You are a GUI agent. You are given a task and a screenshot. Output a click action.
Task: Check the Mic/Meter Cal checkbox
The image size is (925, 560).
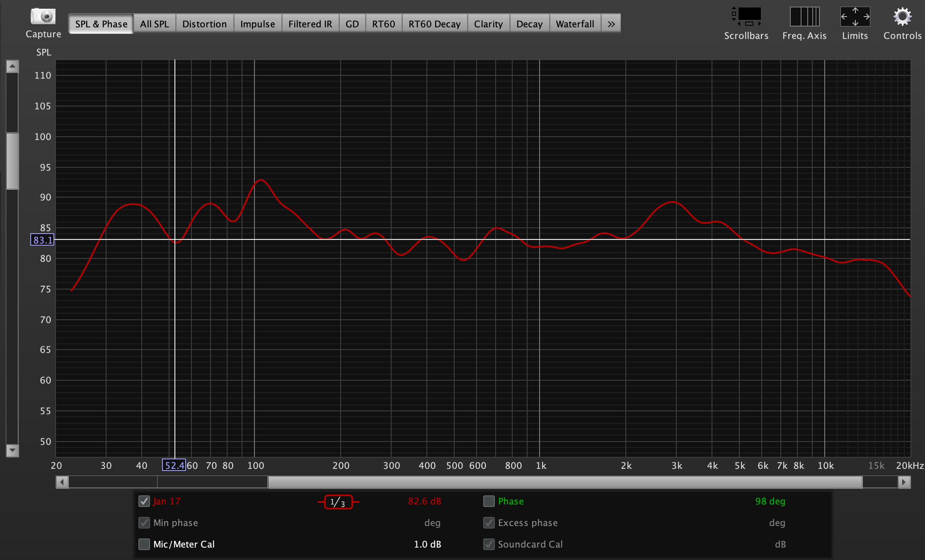(x=144, y=544)
